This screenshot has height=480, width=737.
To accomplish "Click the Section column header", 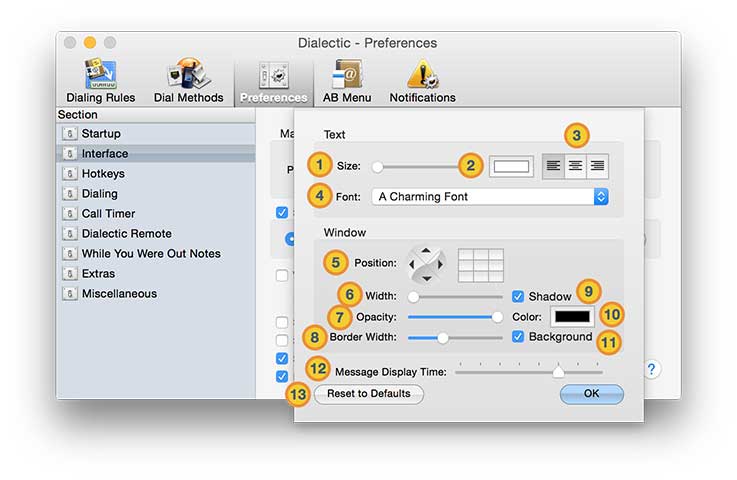I will [156, 115].
